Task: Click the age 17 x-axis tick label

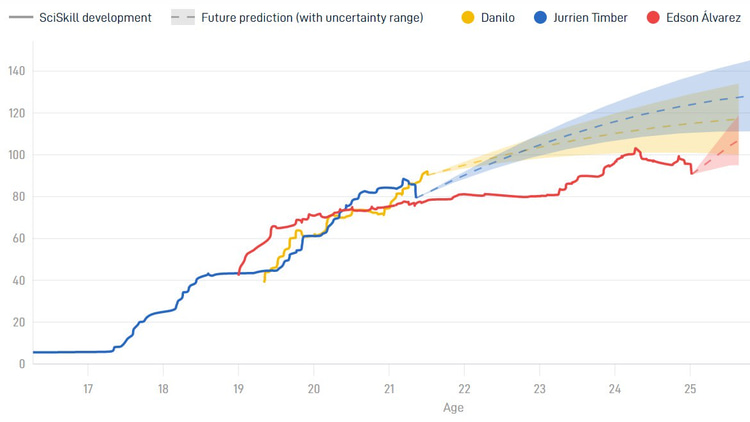Action: (x=88, y=389)
